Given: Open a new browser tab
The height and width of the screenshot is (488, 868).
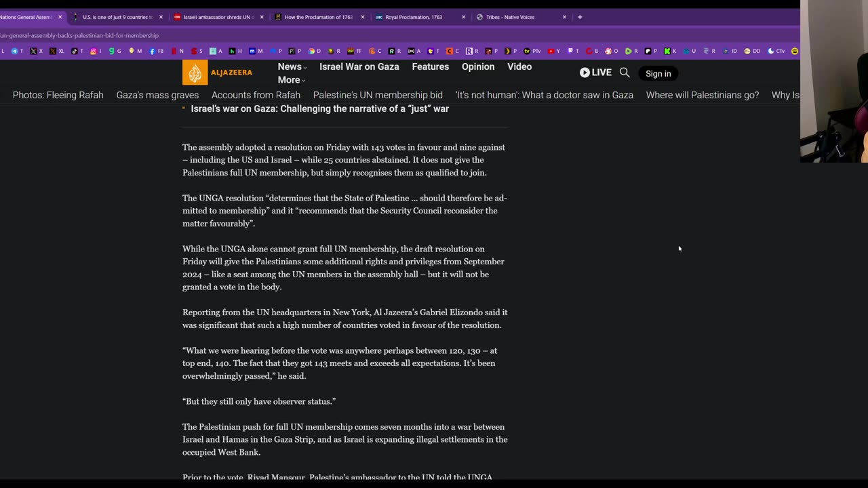Looking at the screenshot, I should [x=580, y=17].
